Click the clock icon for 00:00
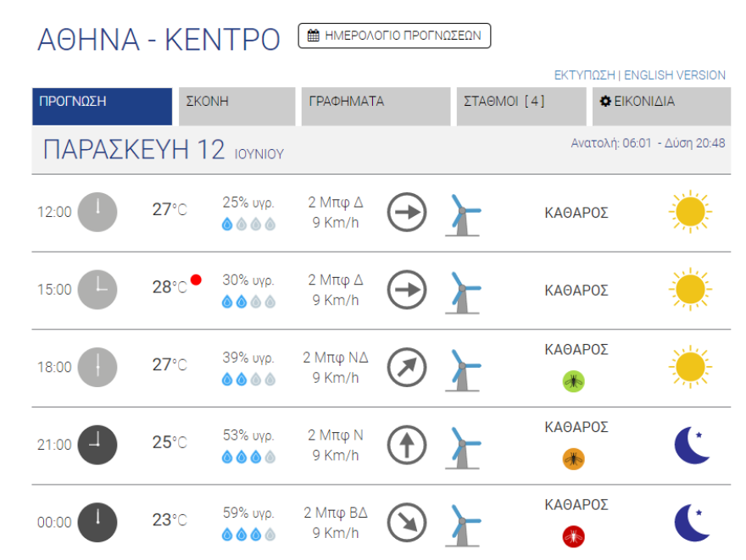Screen dimensions: 746x560 (97, 523)
